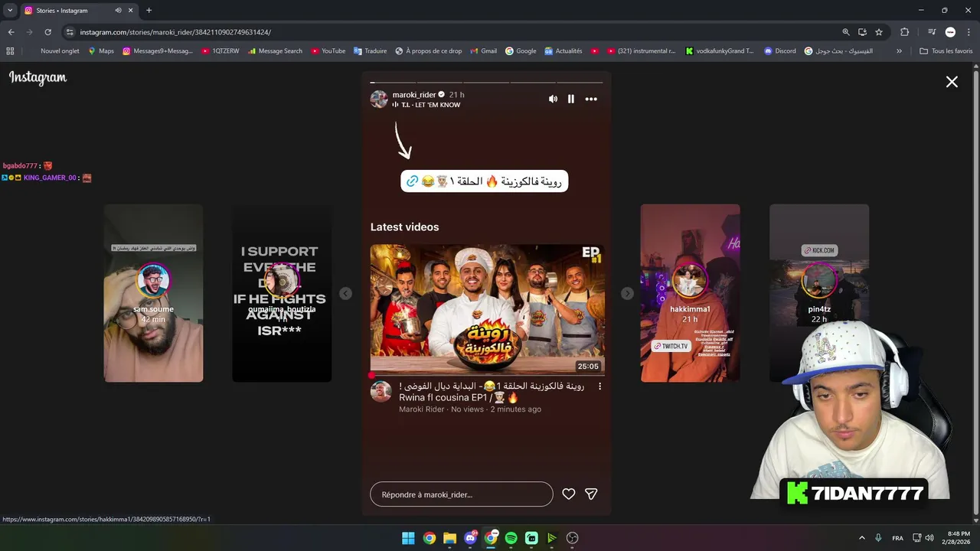This screenshot has height=551, width=980.
Task: Reload the Instagram page
Action: click(x=47, y=32)
